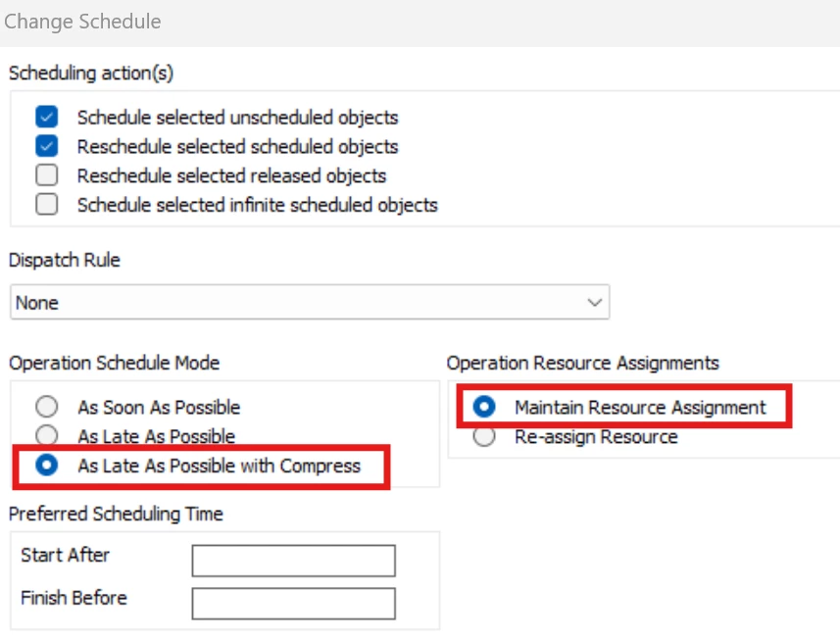Tick Schedule selected infinite scheduled objects
The height and width of the screenshot is (639, 840).
[x=46, y=206]
